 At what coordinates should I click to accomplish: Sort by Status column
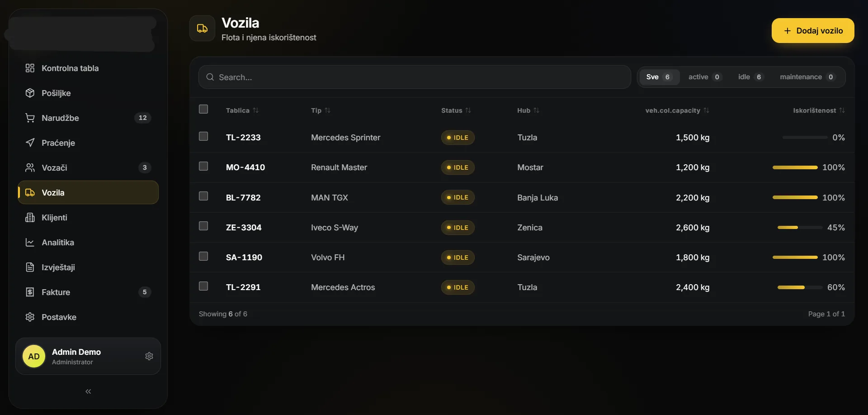[456, 110]
